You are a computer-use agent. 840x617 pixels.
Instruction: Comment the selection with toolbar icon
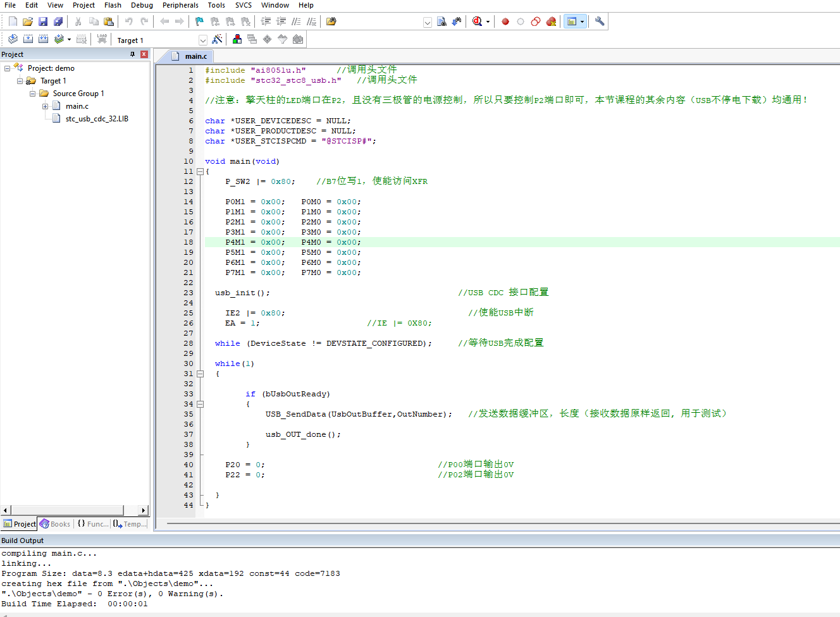296,21
